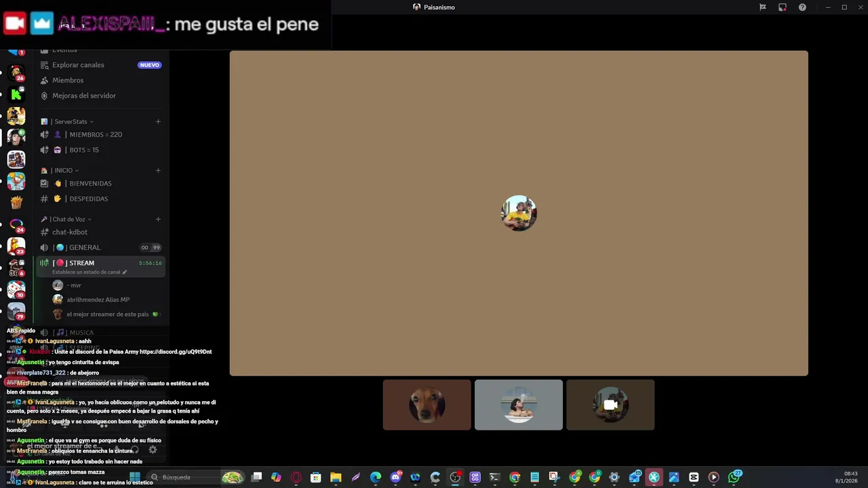868x488 pixels.
Task: Open Settings gear on the taskbar
Action: [614, 477]
